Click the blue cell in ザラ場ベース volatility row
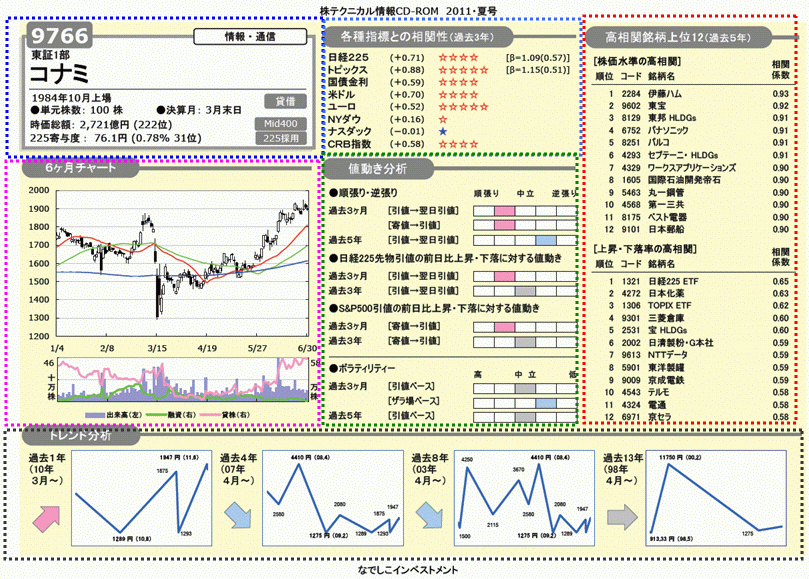The height and width of the screenshot is (579, 809). [x=546, y=403]
